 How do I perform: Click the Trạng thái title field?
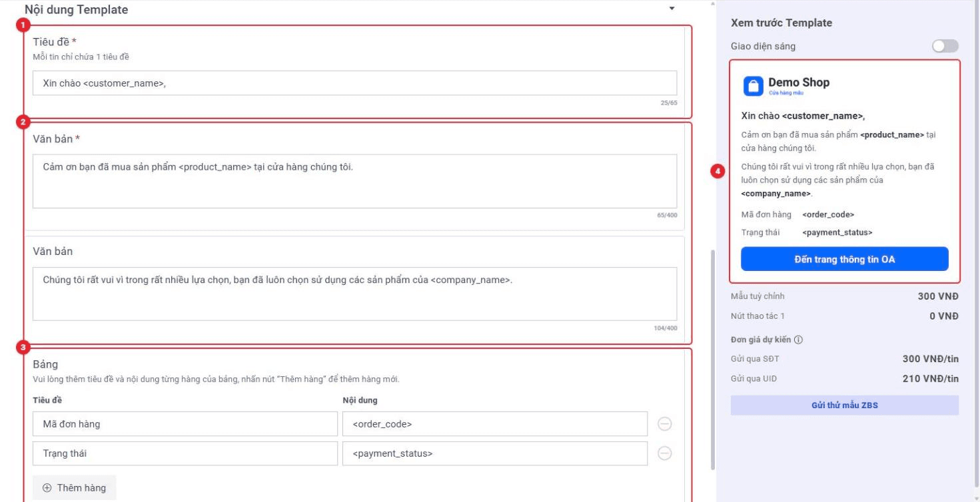coord(185,453)
